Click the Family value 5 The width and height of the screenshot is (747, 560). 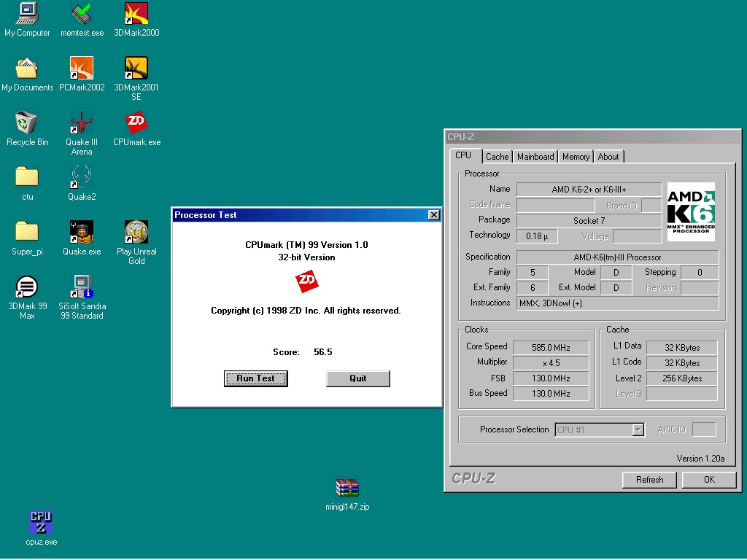tap(532, 273)
